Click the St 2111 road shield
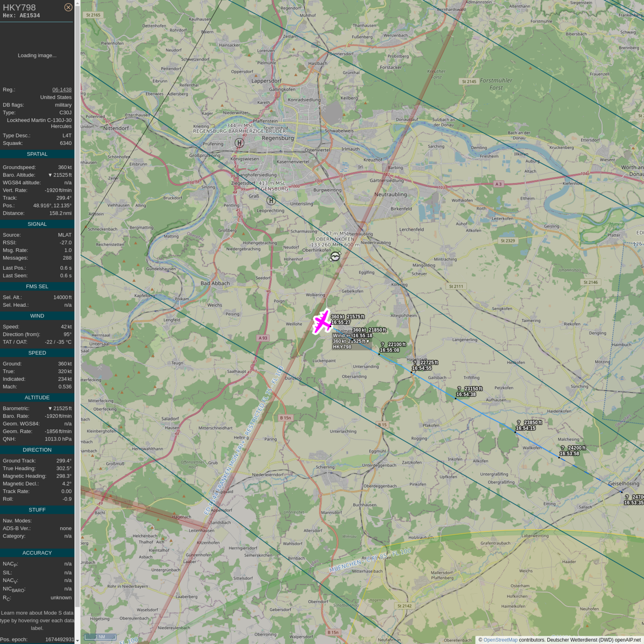Viewport: 644px width, 644px height. (456, 286)
